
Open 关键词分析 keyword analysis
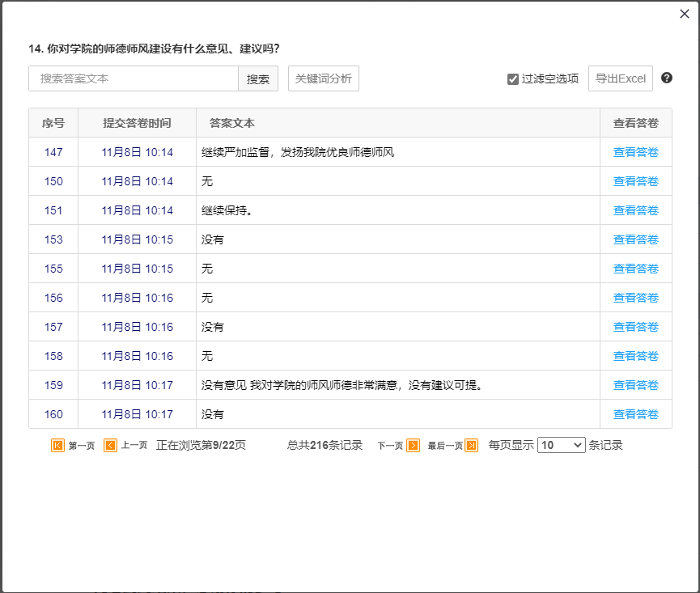click(323, 78)
